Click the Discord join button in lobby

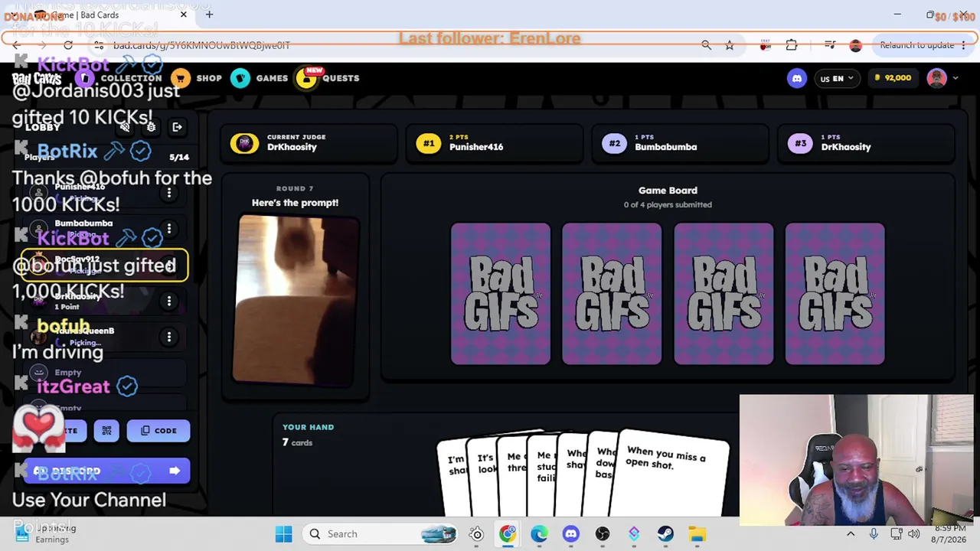[106, 471]
